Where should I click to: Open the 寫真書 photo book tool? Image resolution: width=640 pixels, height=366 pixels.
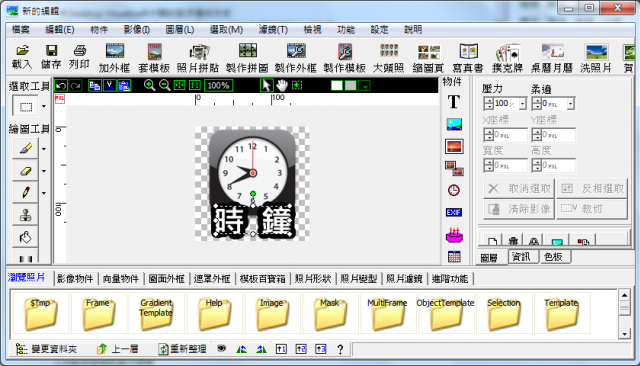[468, 57]
